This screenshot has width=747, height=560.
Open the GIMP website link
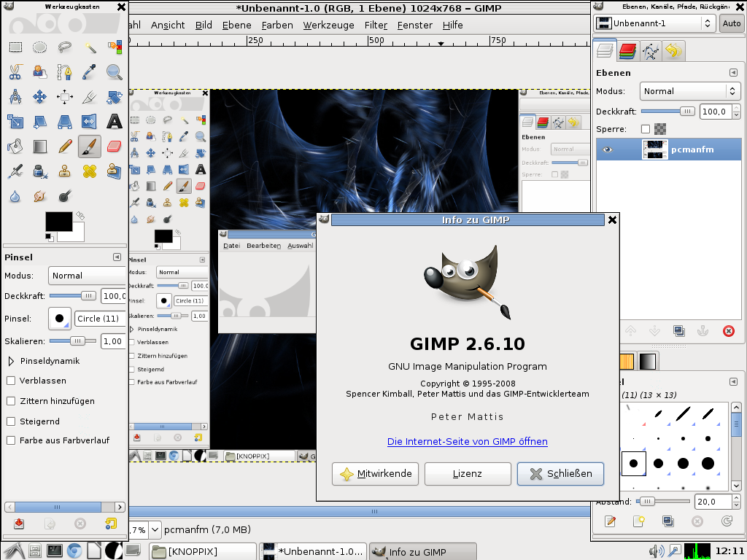[x=467, y=442]
